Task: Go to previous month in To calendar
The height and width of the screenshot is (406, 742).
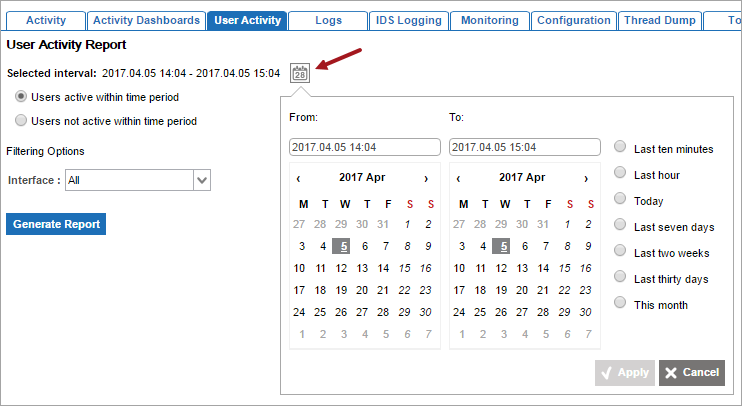Action: tap(458, 178)
